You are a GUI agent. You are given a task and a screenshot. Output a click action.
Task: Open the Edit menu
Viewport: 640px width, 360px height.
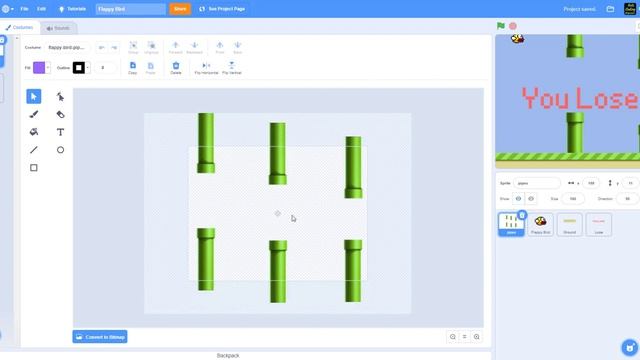coord(41,9)
